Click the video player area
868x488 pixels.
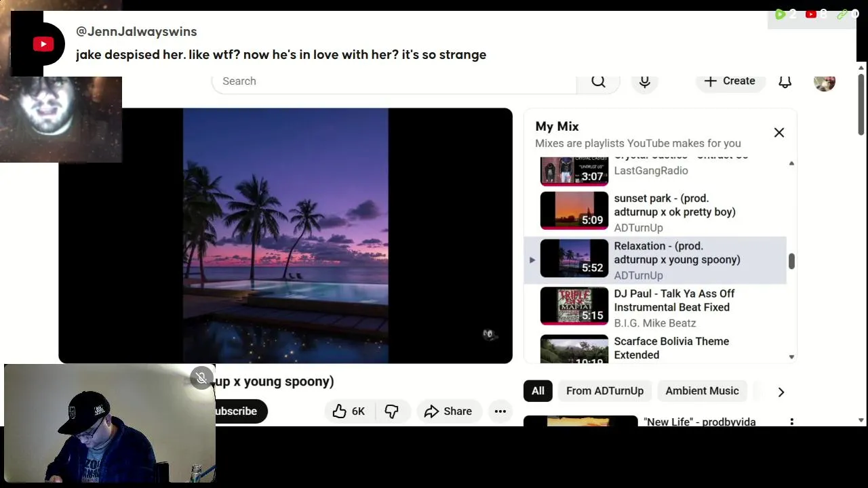pyautogui.click(x=285, y=236)
